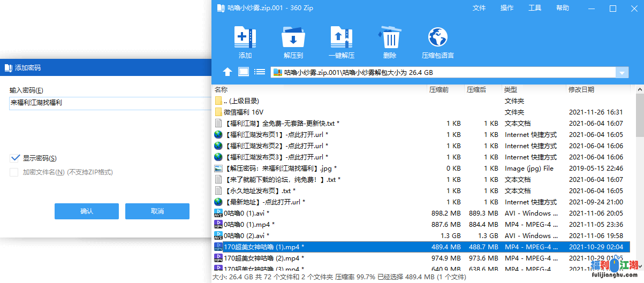Open the 帮助 menu
This screenshot has width=644, height=283.
pyautogui.click(x=563, y=8)
